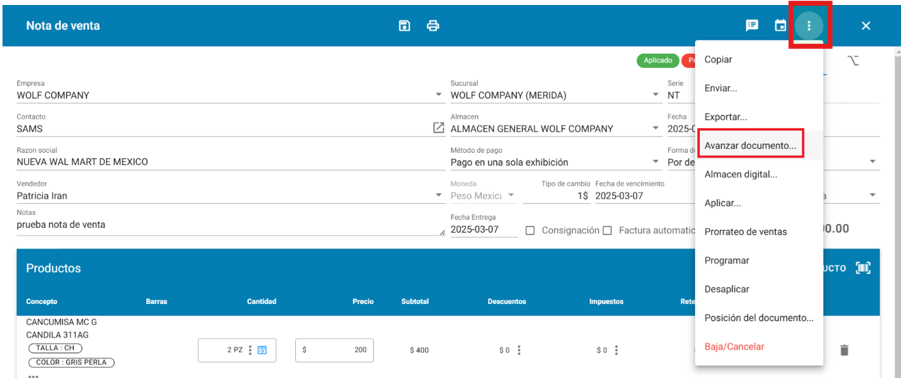Click the Descuentos column header

coord(507,301)
